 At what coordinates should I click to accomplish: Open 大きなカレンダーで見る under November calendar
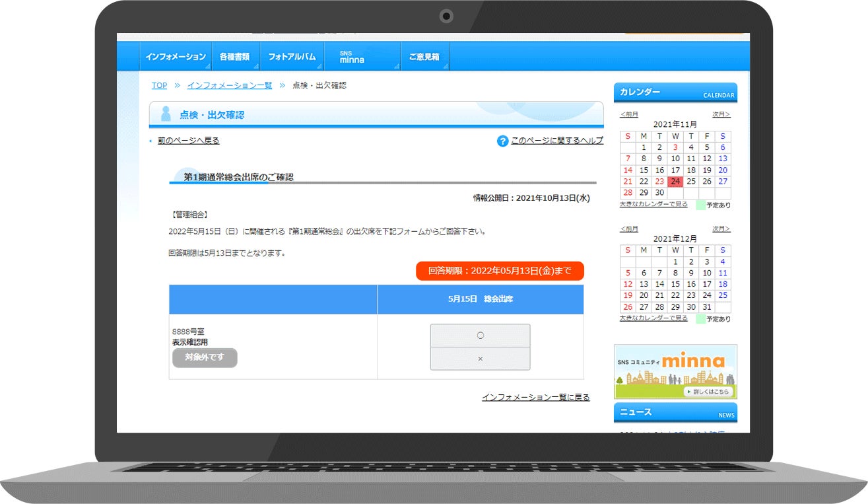(x=653, y=204)
